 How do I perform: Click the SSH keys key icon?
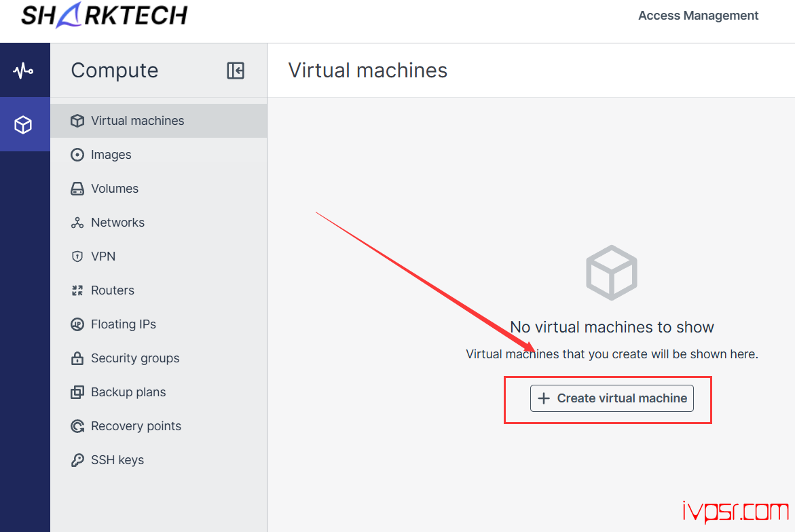tap(77, 460)
